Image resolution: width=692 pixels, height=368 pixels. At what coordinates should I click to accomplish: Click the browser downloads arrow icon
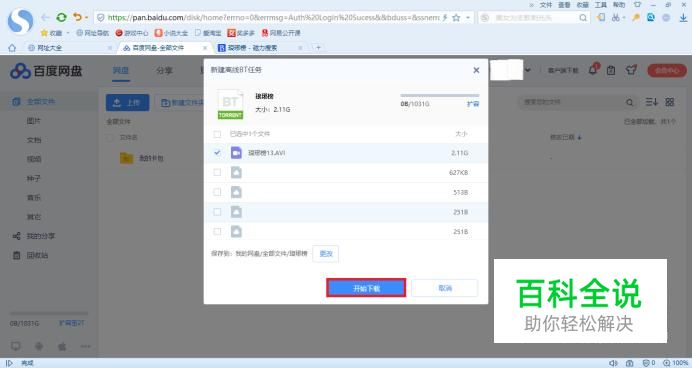click(683, 18)
